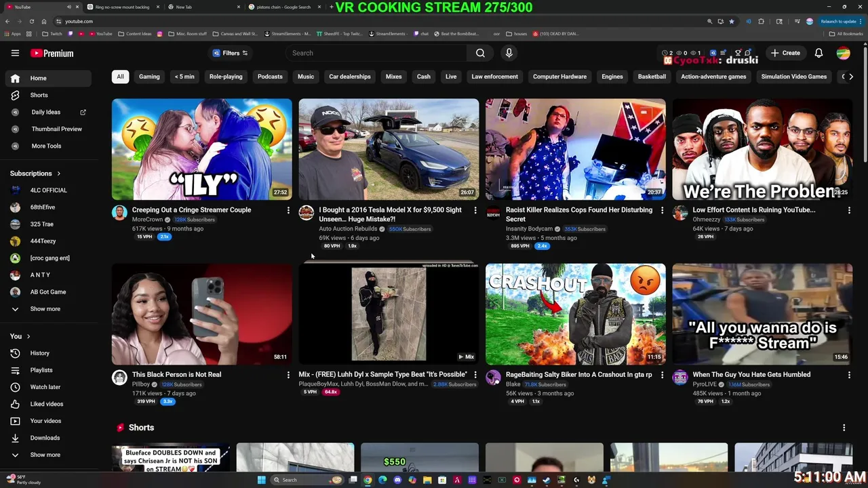Open the Create menu
Viewport: 868px width, 488px height.
point(785,53)
